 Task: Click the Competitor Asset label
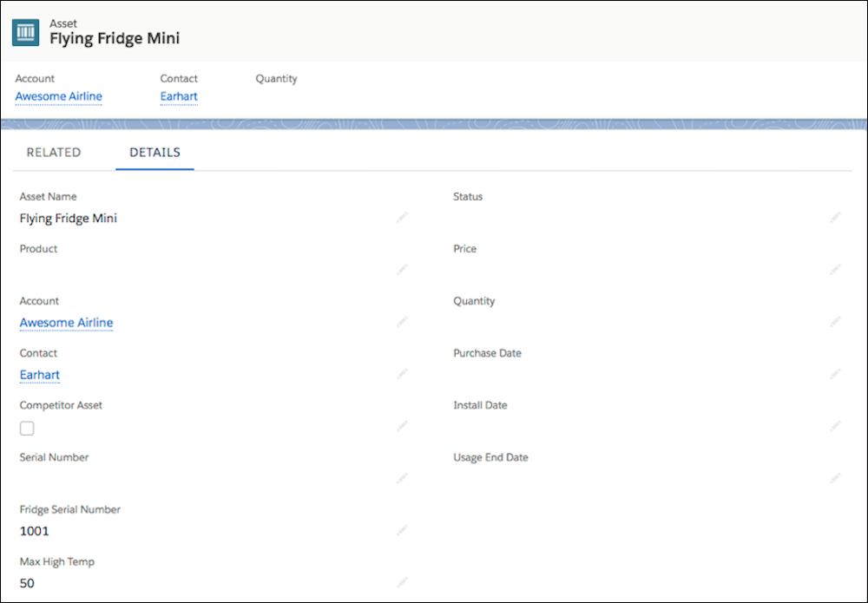pos(61,405)
